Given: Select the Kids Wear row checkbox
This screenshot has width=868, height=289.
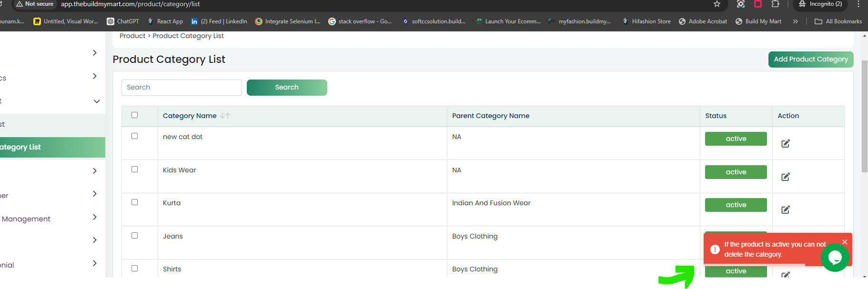Looking at the screenshot, I should coord(135,169).
